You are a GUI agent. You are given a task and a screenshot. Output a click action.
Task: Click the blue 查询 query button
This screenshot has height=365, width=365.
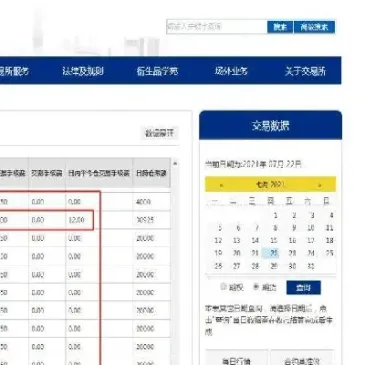coord(303,287)
